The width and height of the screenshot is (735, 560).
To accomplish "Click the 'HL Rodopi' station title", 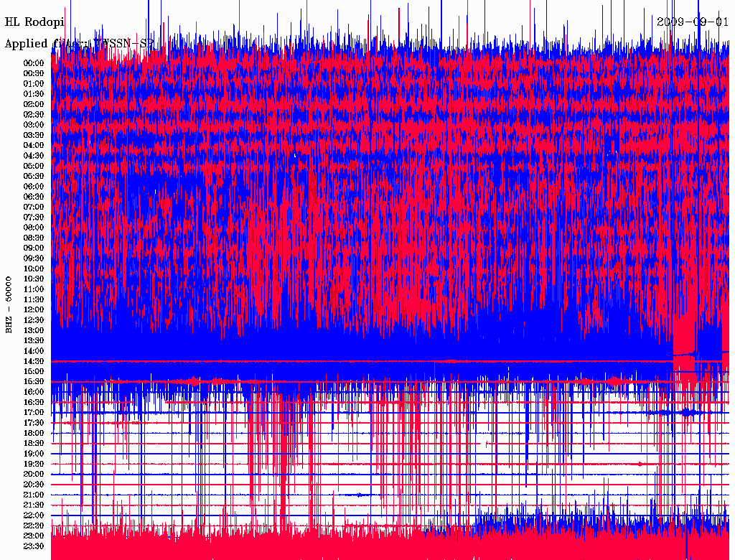I will click(x=34, y=22).
